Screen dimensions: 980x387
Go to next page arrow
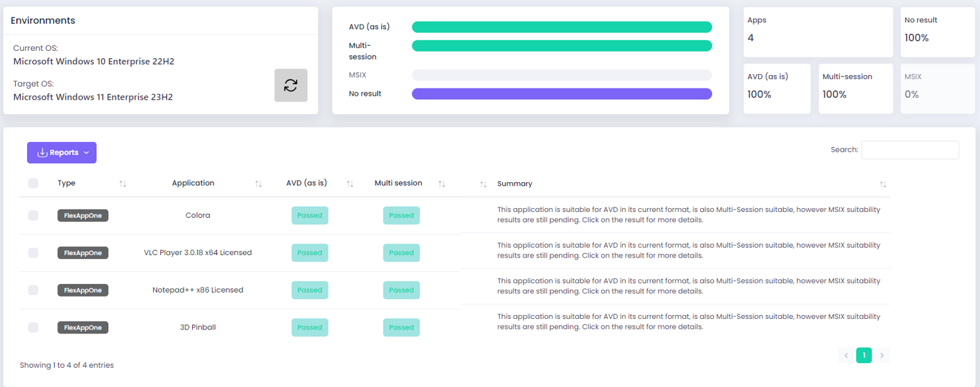[x=882, y=355]
